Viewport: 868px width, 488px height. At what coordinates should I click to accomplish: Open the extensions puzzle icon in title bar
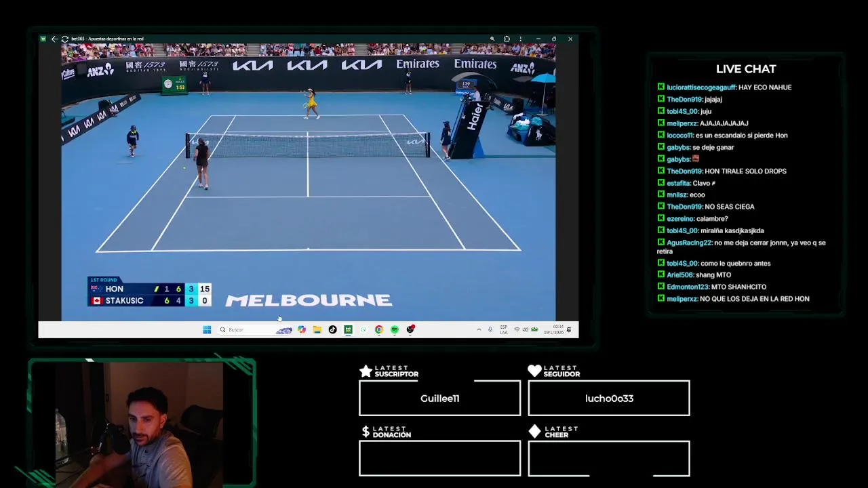click(507, 39)
